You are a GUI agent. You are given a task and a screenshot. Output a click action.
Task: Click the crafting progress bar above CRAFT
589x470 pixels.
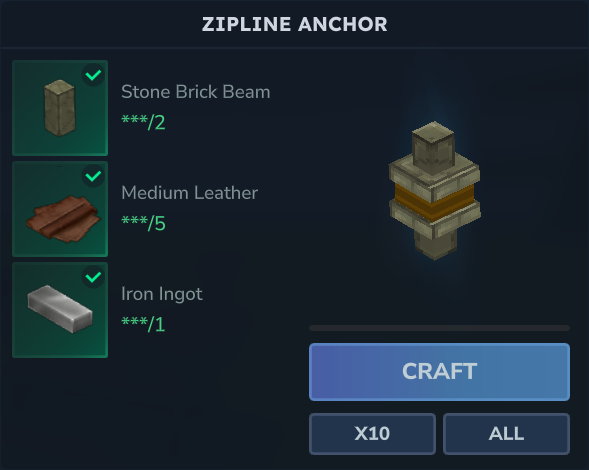[439, 328]
